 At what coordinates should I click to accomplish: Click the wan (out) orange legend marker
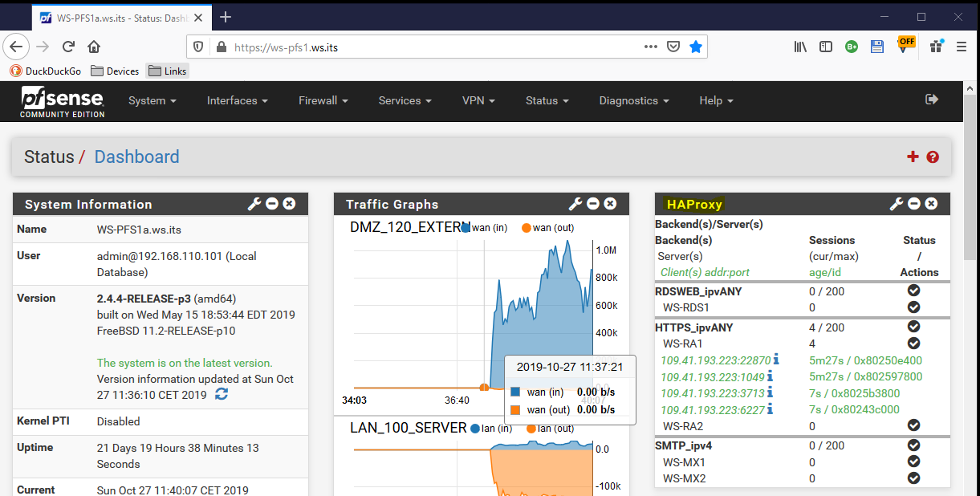[x=527, y=227]
